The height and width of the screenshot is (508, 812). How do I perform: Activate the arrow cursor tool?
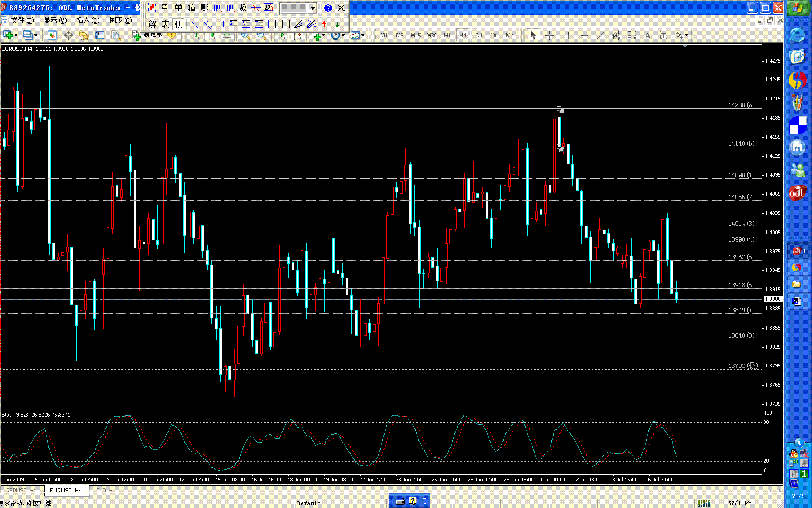point(533,35)
